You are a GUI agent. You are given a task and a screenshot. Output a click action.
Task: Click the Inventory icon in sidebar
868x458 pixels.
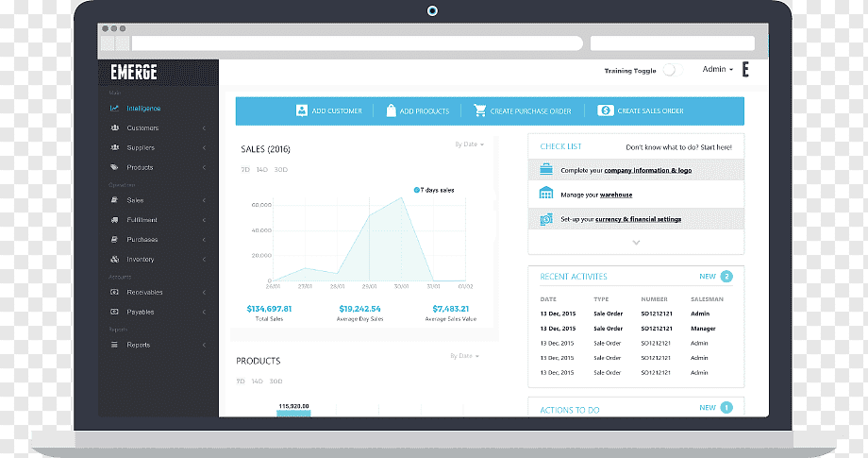[114, 259]
